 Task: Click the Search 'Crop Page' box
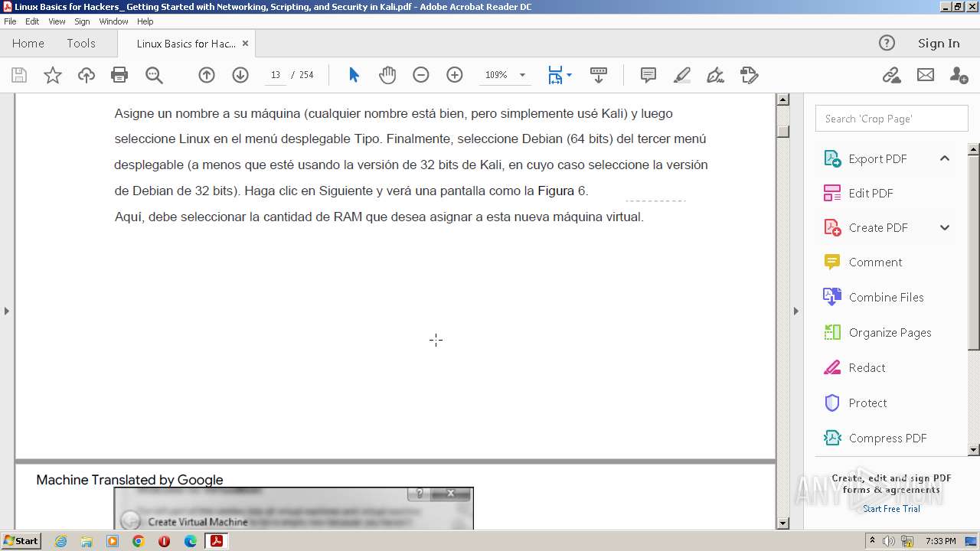[x=892, y=119]
